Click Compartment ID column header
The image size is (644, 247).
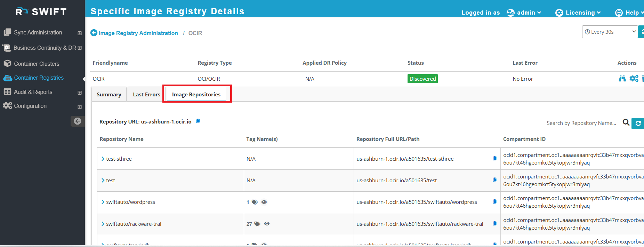coord(524,139)
